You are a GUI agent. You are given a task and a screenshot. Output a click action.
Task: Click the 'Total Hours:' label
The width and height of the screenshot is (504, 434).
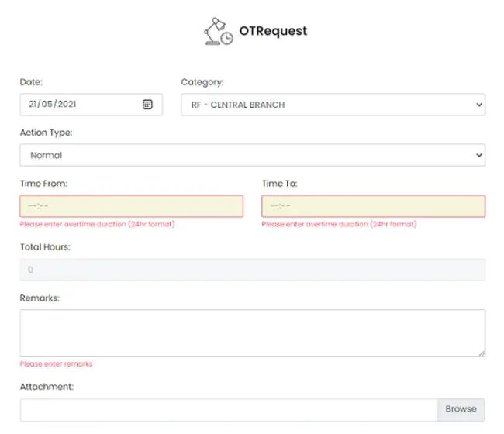tap(45, 247)
